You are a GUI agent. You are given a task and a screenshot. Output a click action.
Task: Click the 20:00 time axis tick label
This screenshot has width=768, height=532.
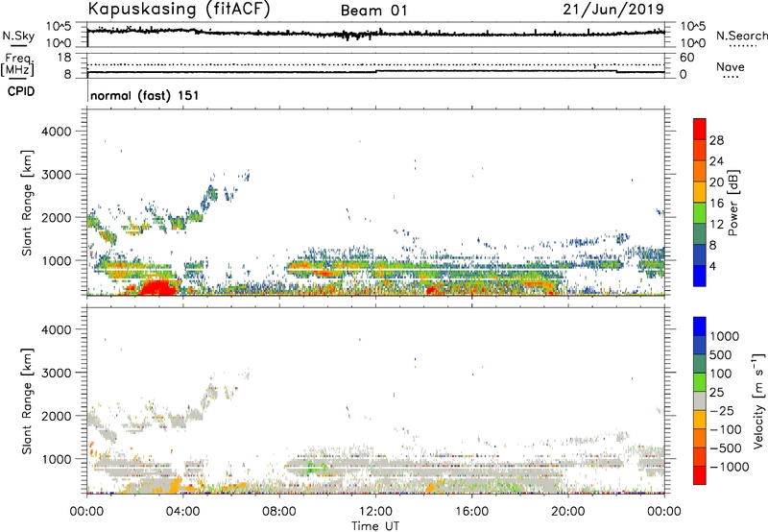(568, 512)
